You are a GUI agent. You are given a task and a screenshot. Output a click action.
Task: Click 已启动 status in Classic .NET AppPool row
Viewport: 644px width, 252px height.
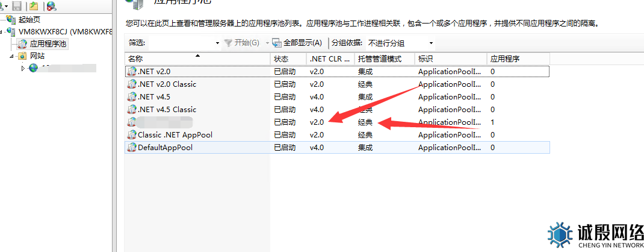pos(285,135)
